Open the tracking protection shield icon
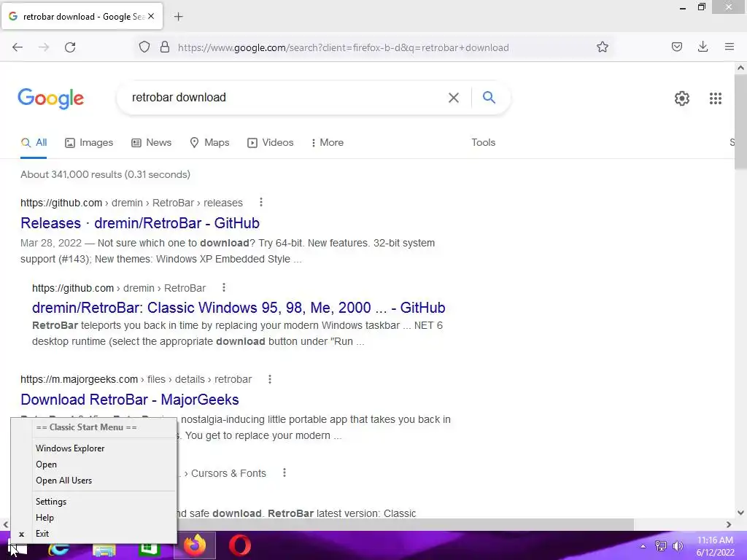The width and height of the screenshot is (747, 560). tap(144, 47)
